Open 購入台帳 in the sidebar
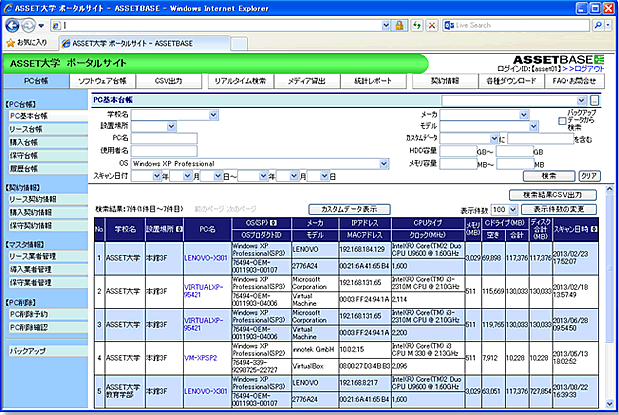The width and height of the screenshot is (619, 415). [48, 142]
